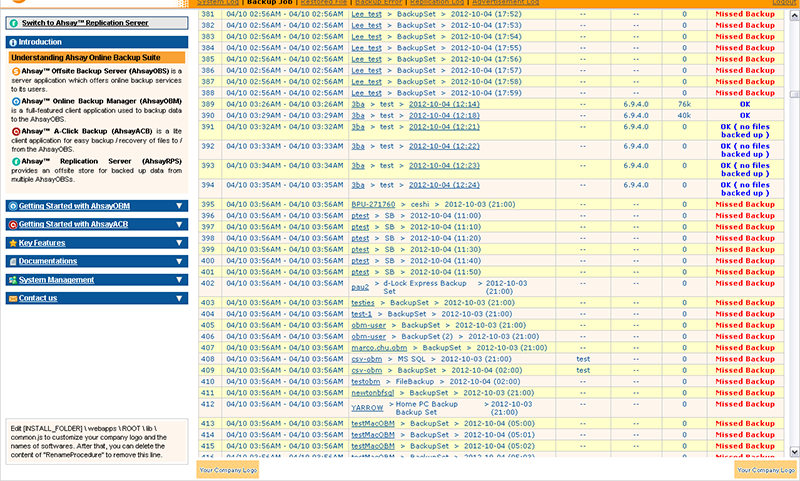This screenshot has height=481, width=800.
Task: Open the Restored File tab
Action: click(x=323, y=3)
